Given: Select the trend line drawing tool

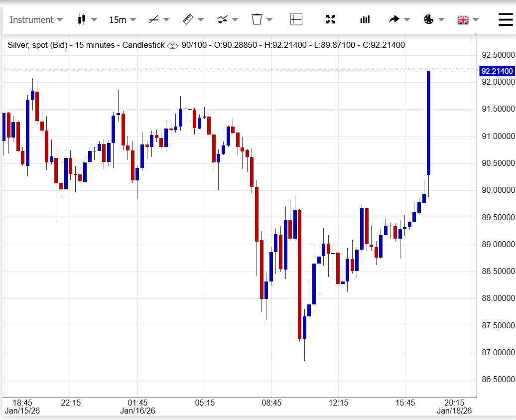Looking at the screenshot, I should click(x=154, y=19).
